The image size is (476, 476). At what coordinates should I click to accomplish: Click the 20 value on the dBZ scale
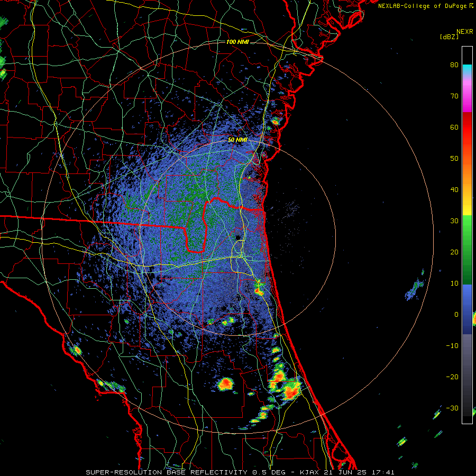coord(454,252)
